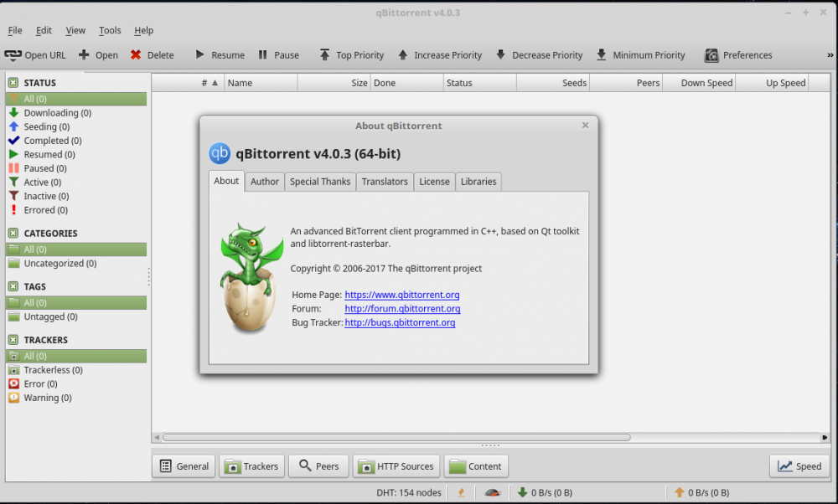Click the General properties button
The width and height of the screenshot is (838, 504).
click(x=184, y=466)
